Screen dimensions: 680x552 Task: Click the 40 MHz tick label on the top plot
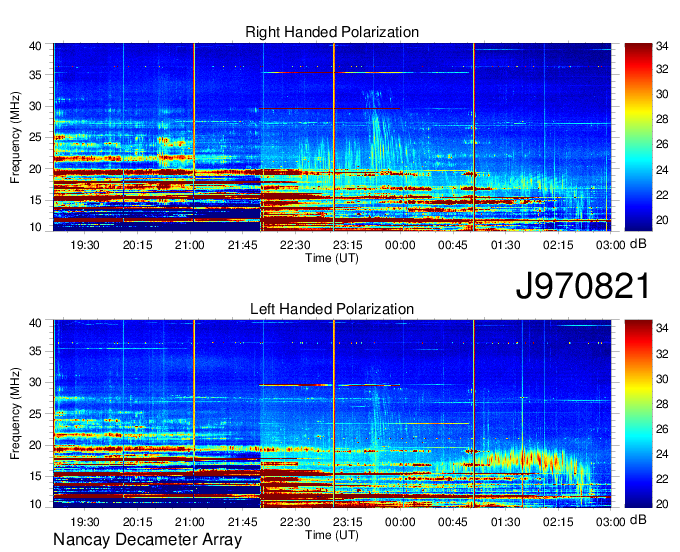pyautogui.click(x=35, y=46)
